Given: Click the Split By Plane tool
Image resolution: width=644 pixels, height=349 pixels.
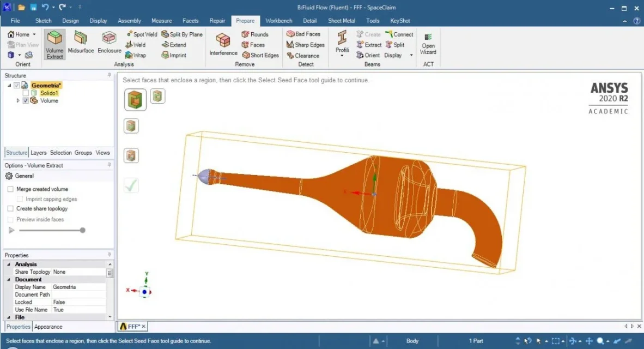Looking at the screenshot, I should [182, 34].
